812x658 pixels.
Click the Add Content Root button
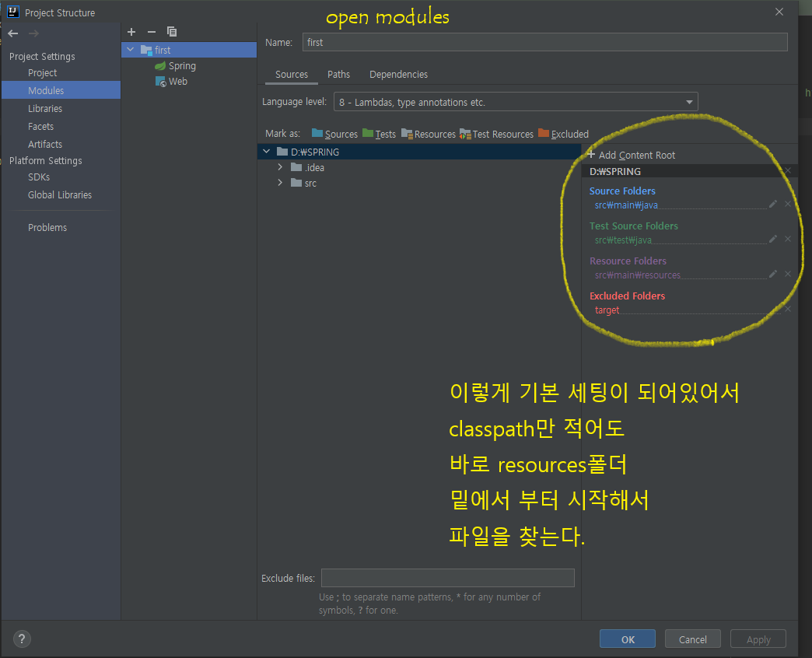(632, 154)
